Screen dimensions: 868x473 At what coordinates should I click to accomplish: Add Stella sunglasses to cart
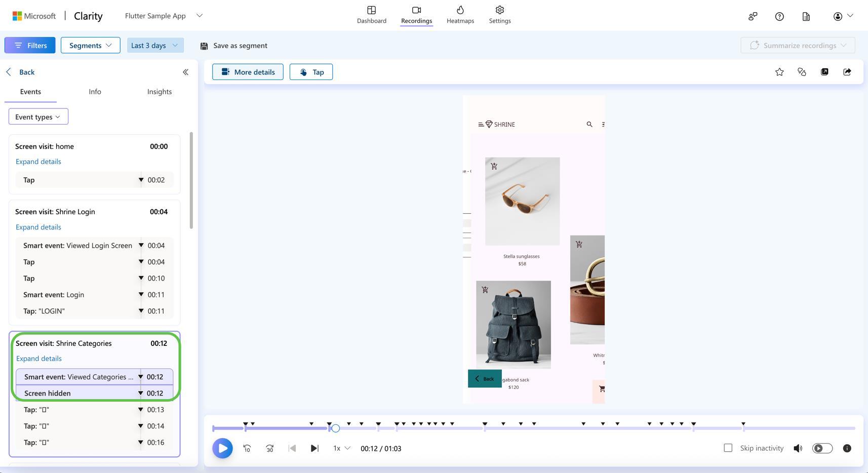(x=494, y=166)
